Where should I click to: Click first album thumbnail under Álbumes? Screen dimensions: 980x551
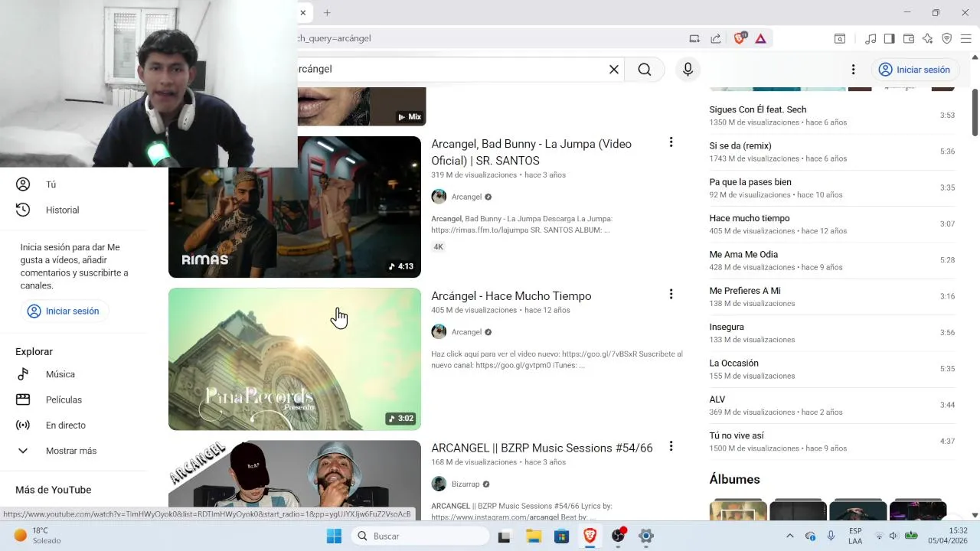coord(738,510)
